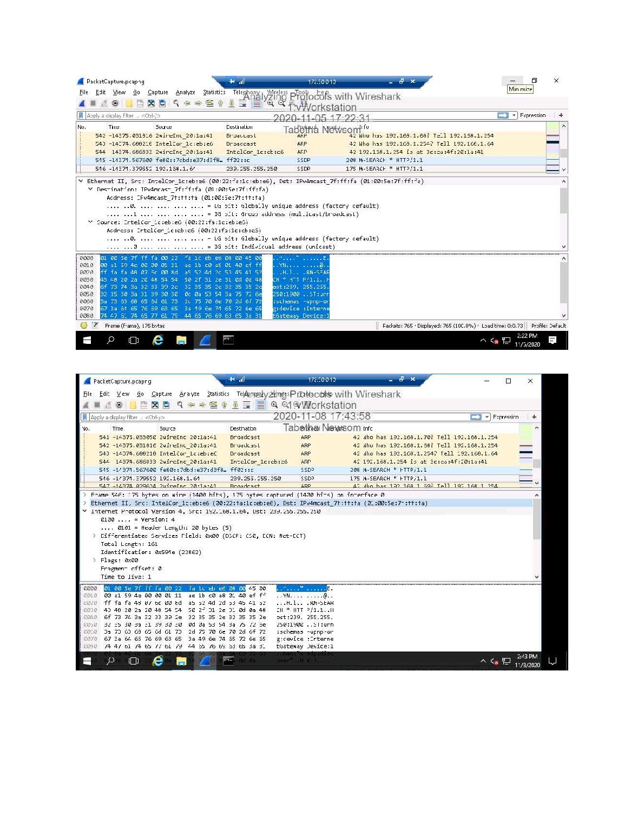This screenshot has width=644, height=834.
Task: Go forward in packet history in the lower Wireshark window
Action: pyautogui.click(x=202, y=405)
